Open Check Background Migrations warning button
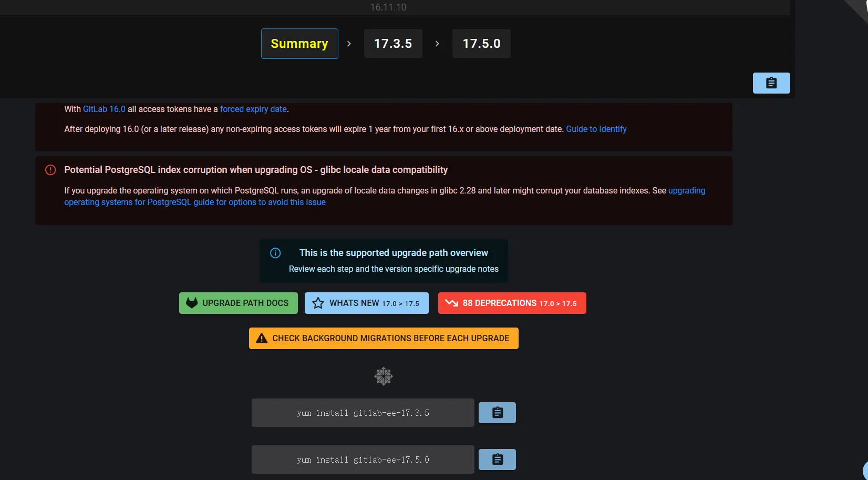 [384, 338]
